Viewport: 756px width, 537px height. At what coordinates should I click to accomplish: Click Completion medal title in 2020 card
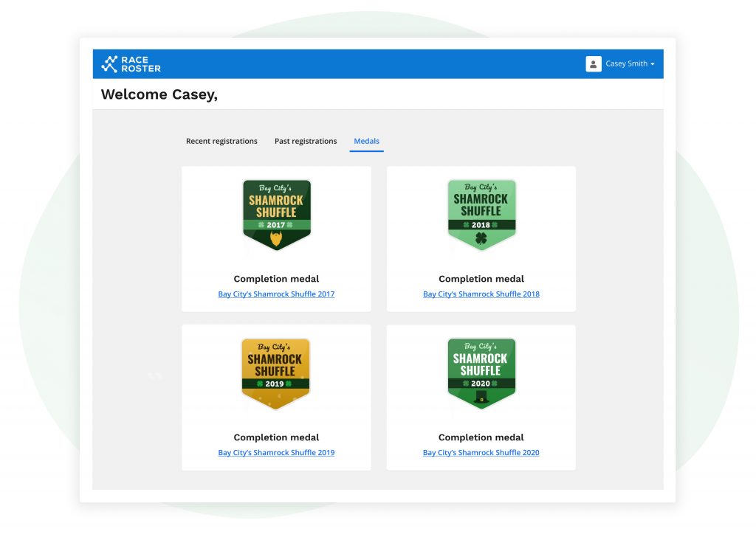pyautogui.click(x=481, y=437)
